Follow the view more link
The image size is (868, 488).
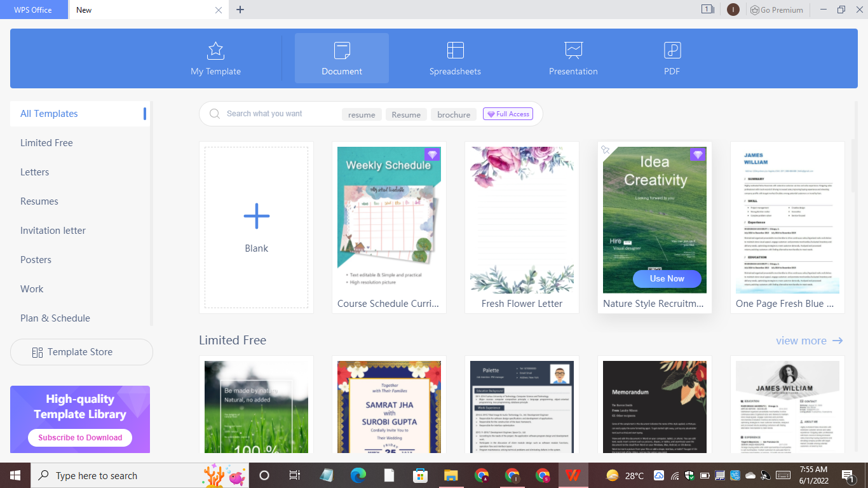pyautogui.click(x=802, y=341)
